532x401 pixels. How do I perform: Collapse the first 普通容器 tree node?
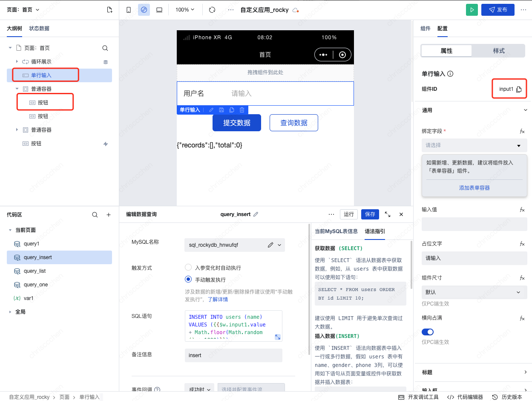[x=17, y=89]
